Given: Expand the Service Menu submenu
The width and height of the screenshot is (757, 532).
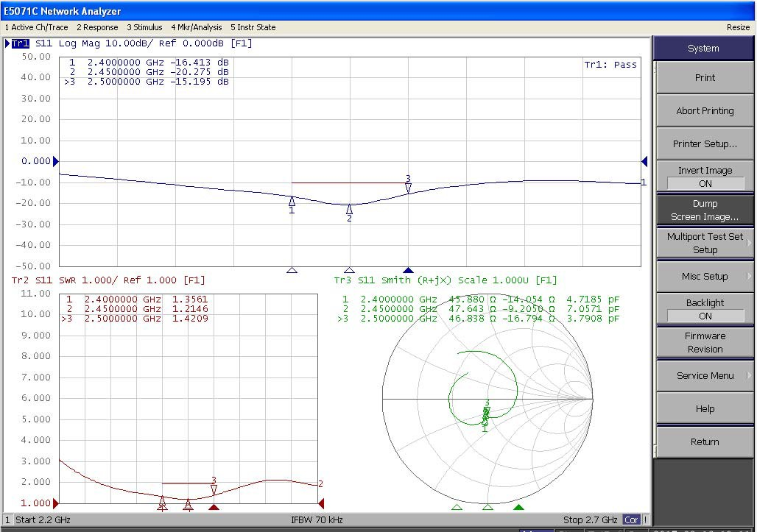Looking at the screenshot, I should pos(705,375).
